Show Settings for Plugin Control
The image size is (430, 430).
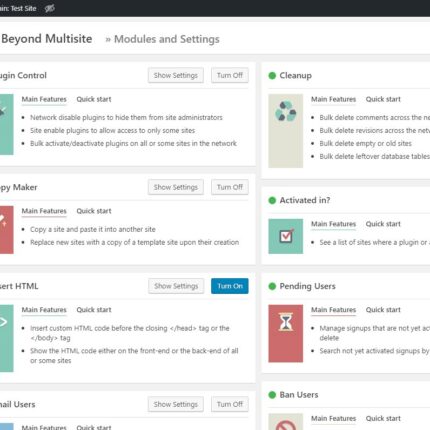click(x=176, y=75)
